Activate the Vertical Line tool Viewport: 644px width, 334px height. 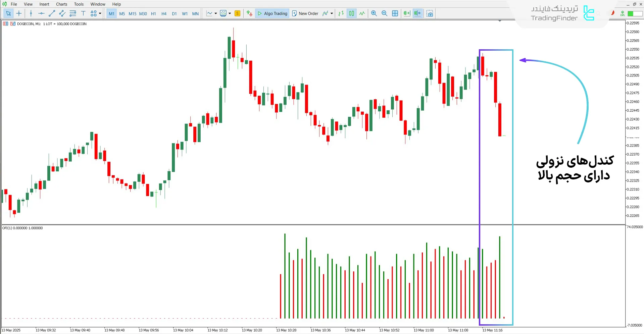point(31,13)
